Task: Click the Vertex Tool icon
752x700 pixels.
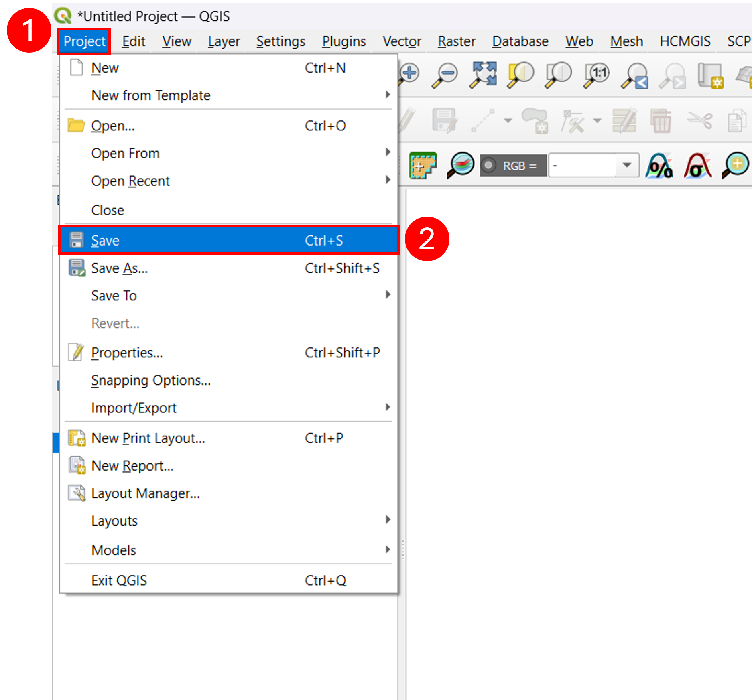Action: (572, 121)
